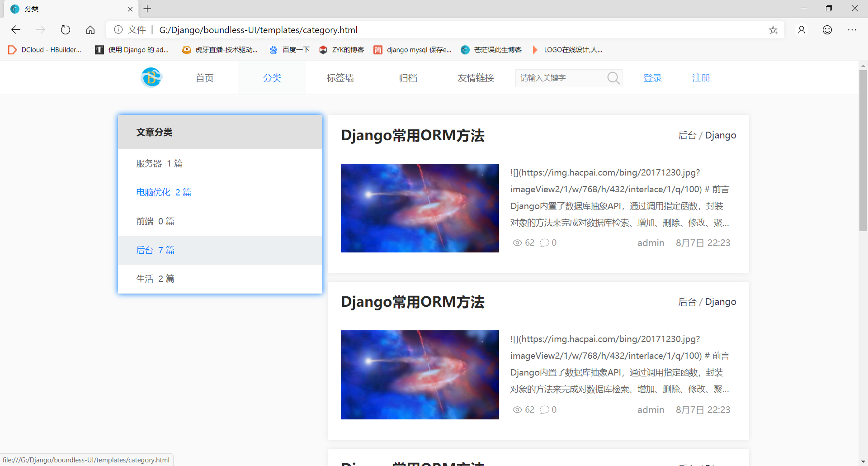Click the back arrow button
The height and width of the screenshot is (466, 868).
point(16,30)
